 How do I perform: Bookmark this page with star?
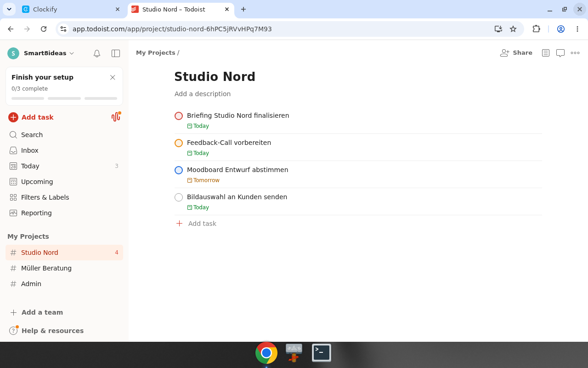(513, 29)
